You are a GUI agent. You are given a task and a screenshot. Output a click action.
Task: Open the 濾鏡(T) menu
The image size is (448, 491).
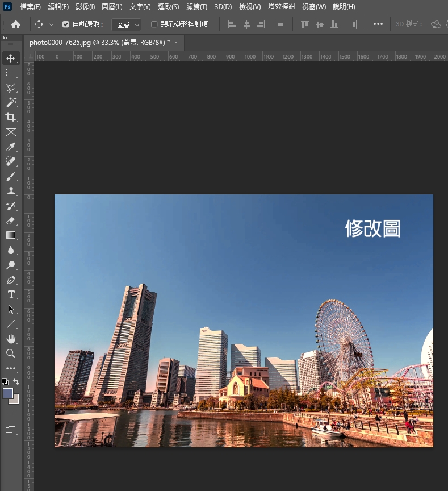(x=196, y=7)
